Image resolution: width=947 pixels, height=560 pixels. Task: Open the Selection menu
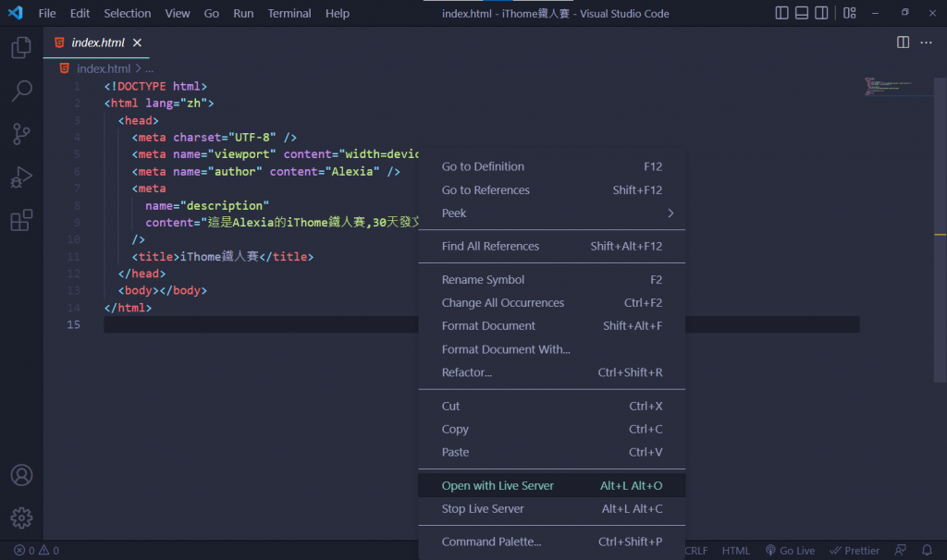[128, 13]
